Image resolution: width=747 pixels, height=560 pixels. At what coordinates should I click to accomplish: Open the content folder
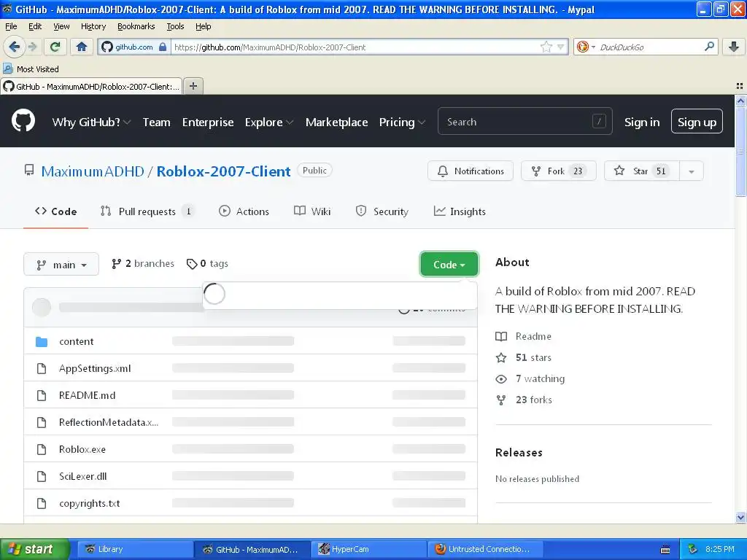click(x=76, y=341)
